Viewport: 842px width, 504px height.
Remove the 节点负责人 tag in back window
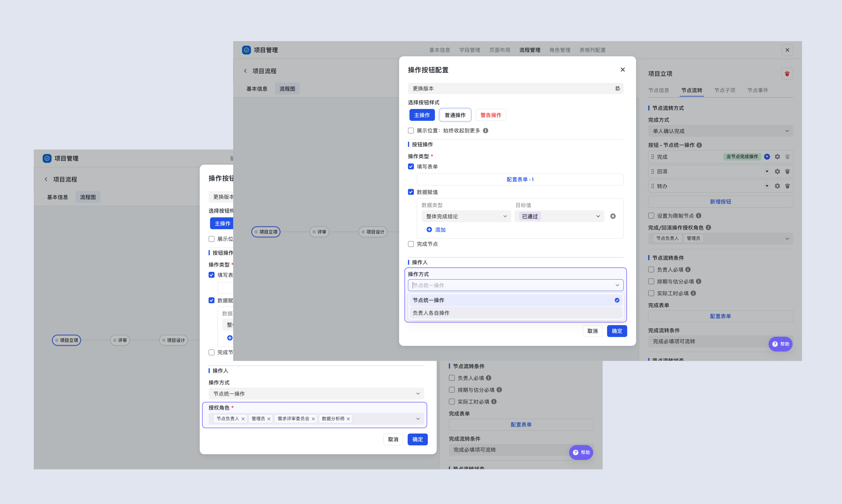(243, 419)
